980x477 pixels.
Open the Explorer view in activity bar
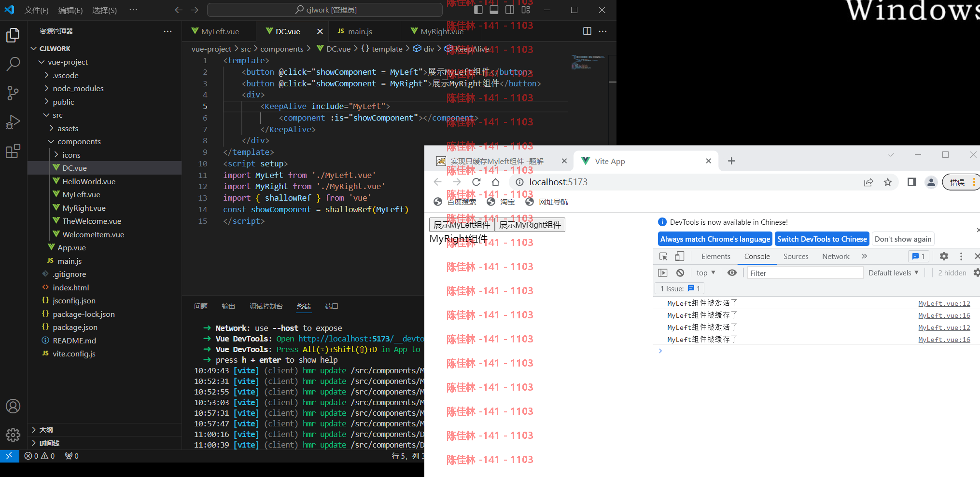pos(13,35)
